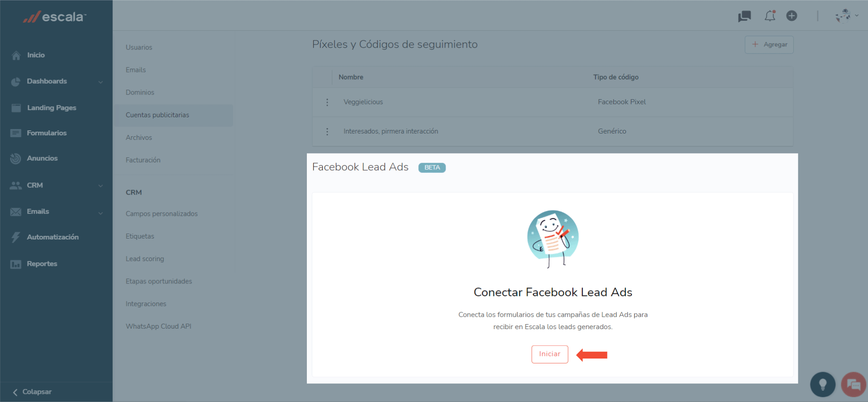
Task: Open Automatización section
Action: tap(53, 237)
